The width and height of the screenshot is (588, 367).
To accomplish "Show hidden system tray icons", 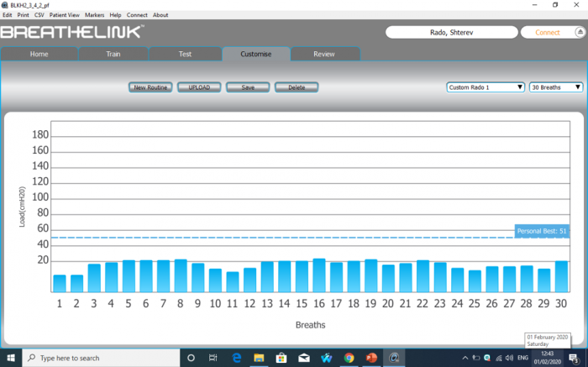I will (465, 358).
